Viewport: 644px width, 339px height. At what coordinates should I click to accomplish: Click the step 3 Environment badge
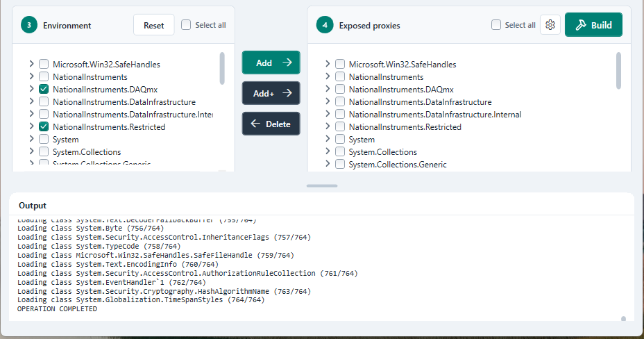(28, 25)
